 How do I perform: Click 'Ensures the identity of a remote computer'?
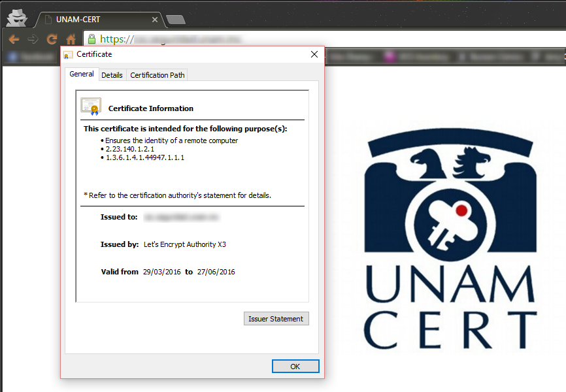tap(171, 140)
